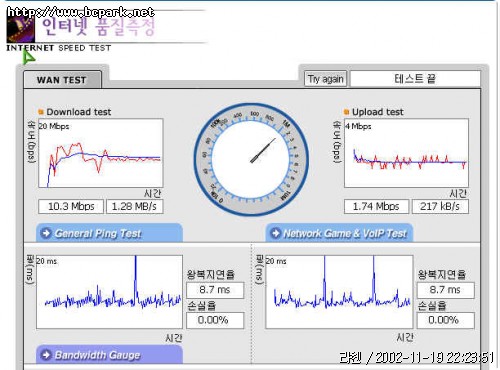Click the 217 kB/s upload rate field
The image size is (500, 370).
coord(440,206)
